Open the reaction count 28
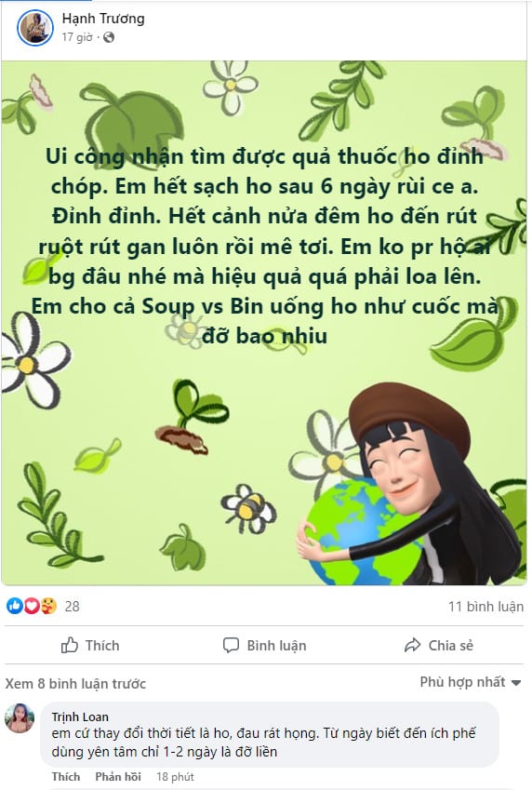This screenshot has width=532, height=790. tap(72, 606)
